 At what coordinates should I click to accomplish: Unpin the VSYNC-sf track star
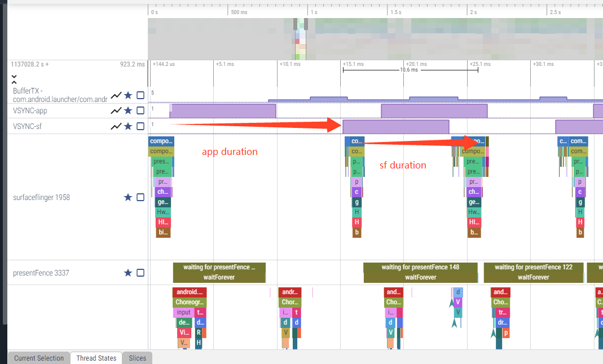click(129, 127)
